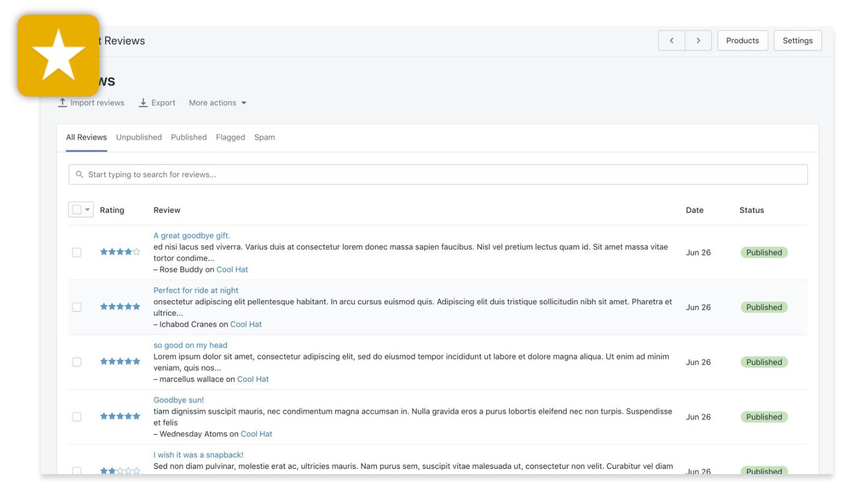Click the Rating column header
The height and width of the screenshot is (492, 868).
point(112,210)
